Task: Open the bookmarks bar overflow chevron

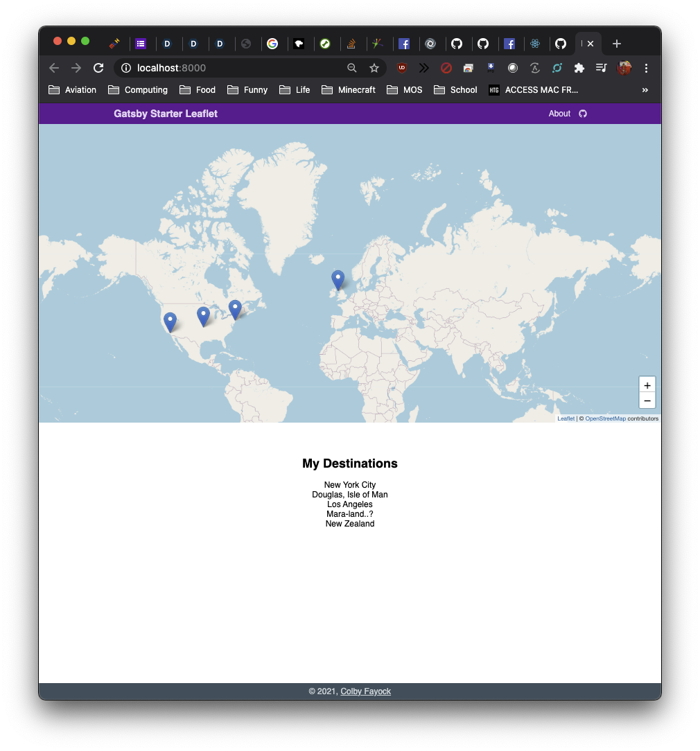Action: [645, 90]
